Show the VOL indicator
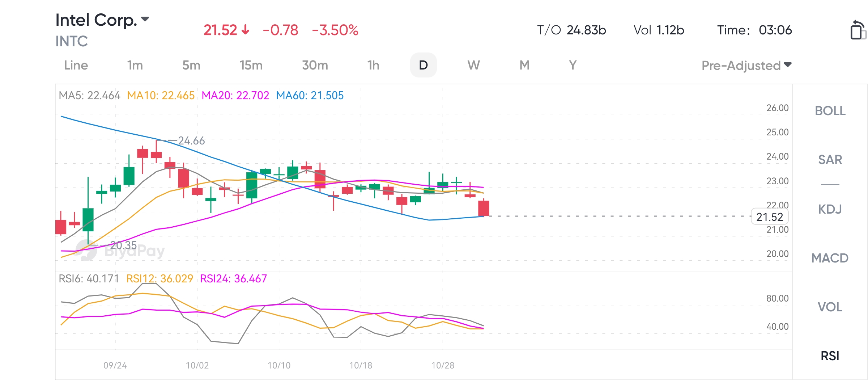The height and width of the screenshot is (391, 868). click(x=830, y=307)
